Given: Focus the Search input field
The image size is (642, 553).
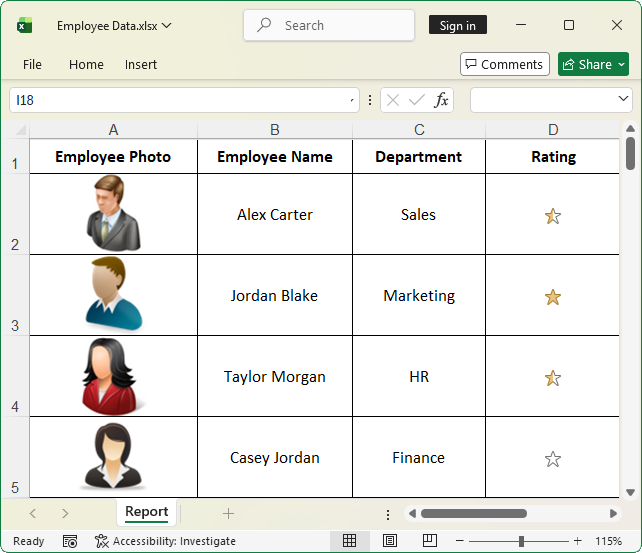Looking at the screenshot, I should coord(329,25).
